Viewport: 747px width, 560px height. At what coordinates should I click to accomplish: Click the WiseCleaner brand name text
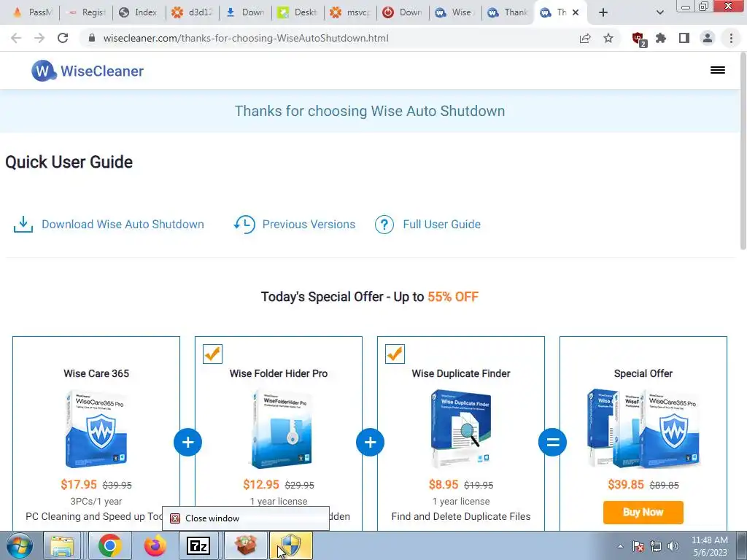coord(102,71)
